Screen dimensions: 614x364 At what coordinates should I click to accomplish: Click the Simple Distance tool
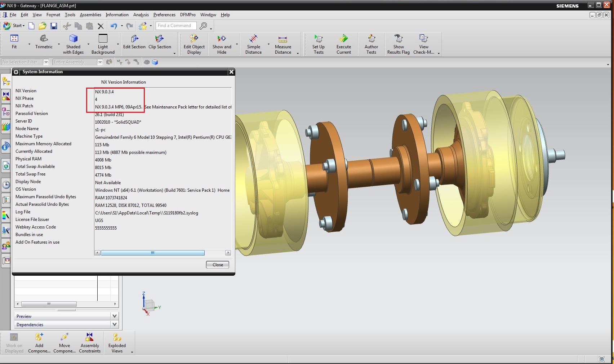[254, 45]
